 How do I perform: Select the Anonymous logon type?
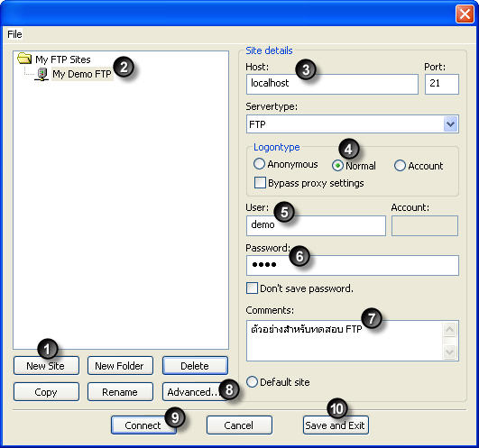(259, 164)
